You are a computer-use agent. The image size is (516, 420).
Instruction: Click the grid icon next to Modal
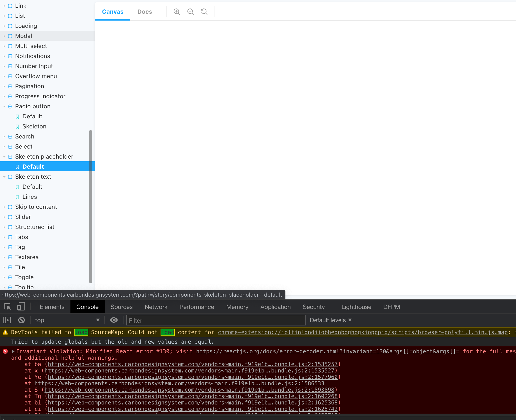coord(10,36)
